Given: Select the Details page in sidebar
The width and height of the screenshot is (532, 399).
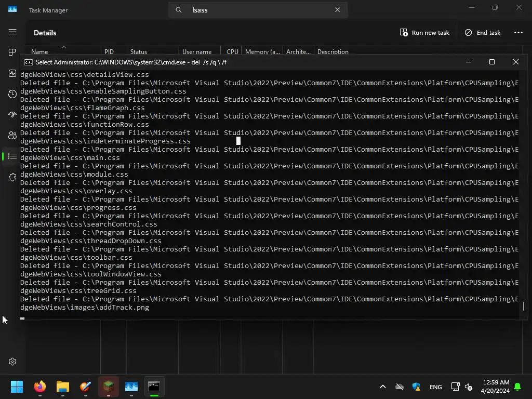Looking at the screenshot, I should 12,156.
